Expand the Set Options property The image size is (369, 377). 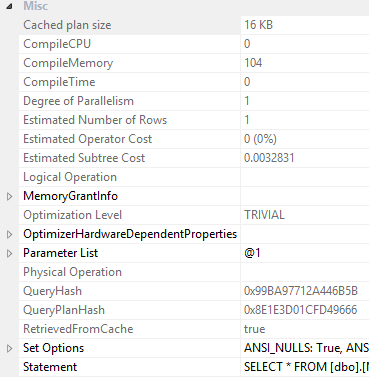coord(10,348)
